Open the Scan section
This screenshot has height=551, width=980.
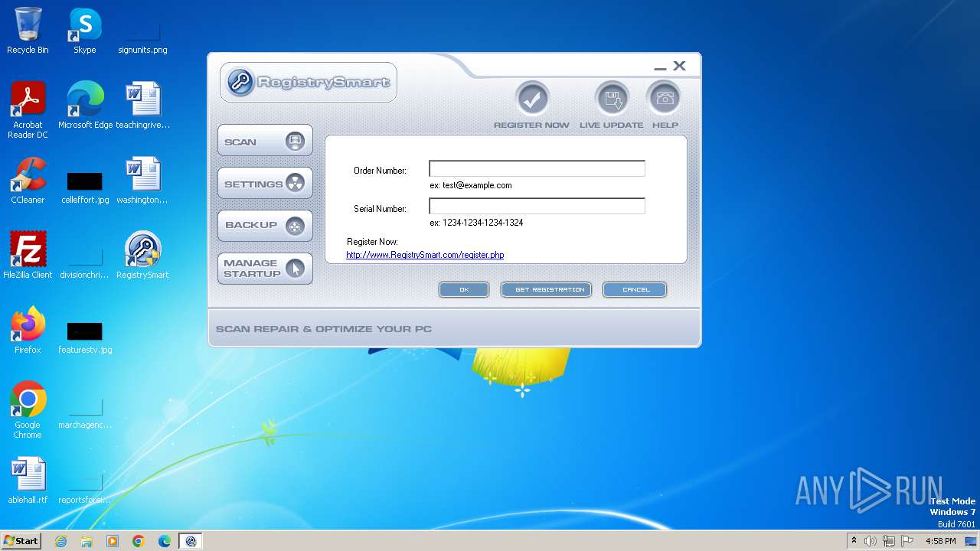click(265, 142)
